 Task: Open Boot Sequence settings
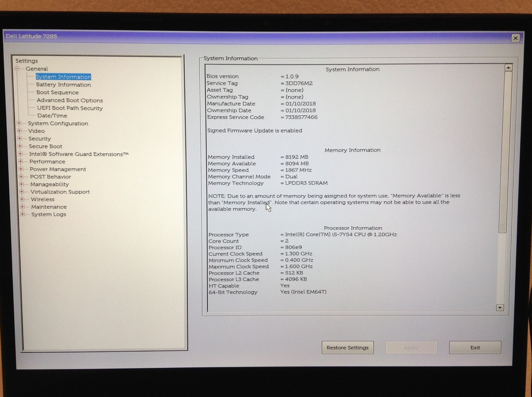coord(58,92)
